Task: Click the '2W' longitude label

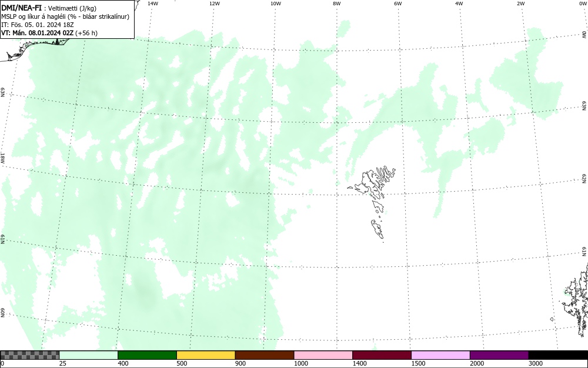Action: (x=520, y=4)
